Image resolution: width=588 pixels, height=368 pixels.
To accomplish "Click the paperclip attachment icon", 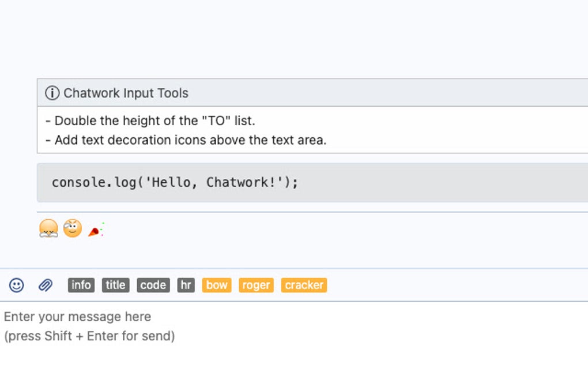I will coord(45,285).
